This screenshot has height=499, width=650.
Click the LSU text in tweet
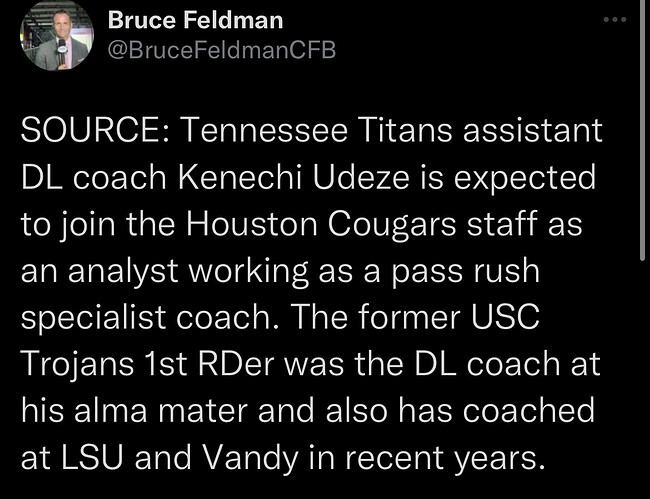pos(92,458)
